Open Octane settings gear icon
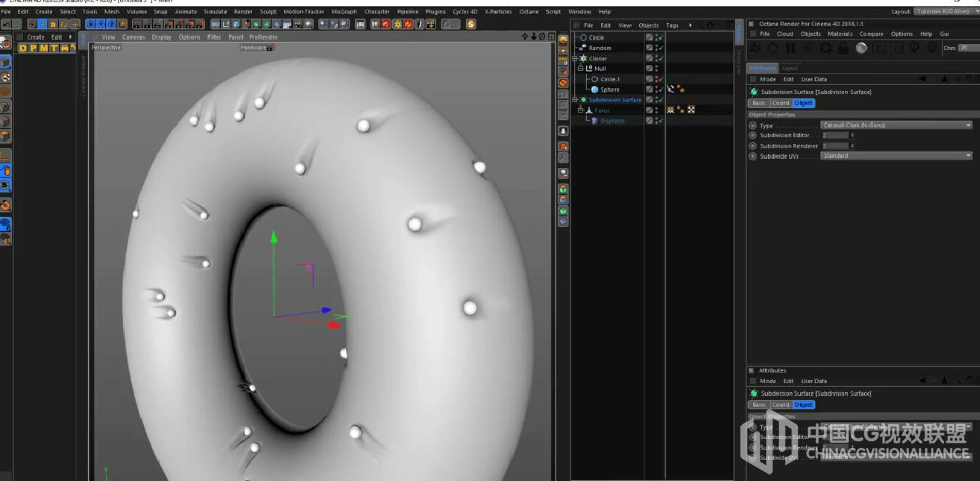980x481 pixels. click(x=826, y=48)
